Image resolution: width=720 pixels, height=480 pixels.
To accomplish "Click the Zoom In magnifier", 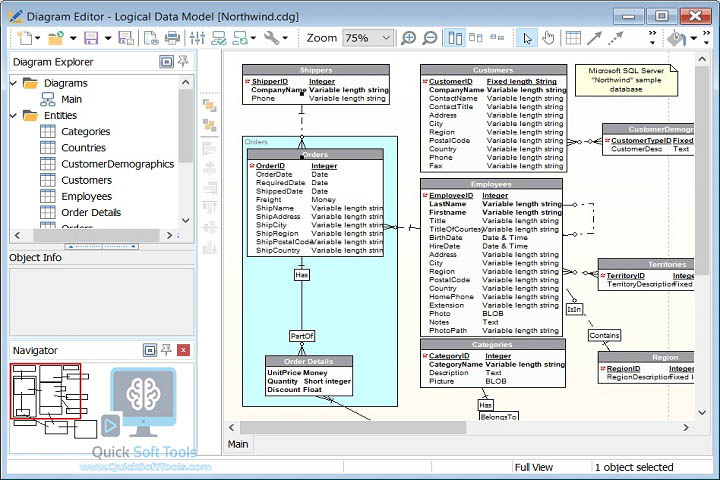I will pos(408,38).
